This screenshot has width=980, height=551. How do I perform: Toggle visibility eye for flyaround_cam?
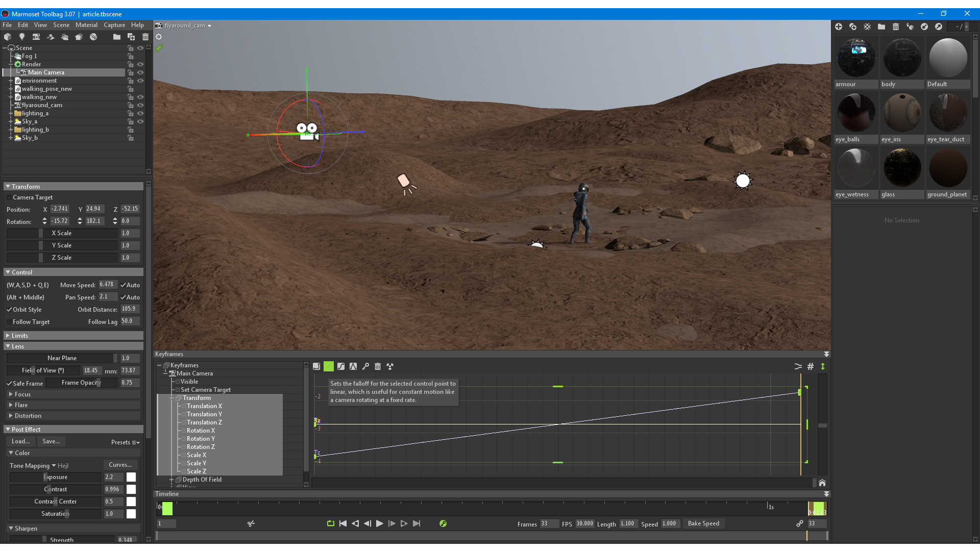[140, 105]
